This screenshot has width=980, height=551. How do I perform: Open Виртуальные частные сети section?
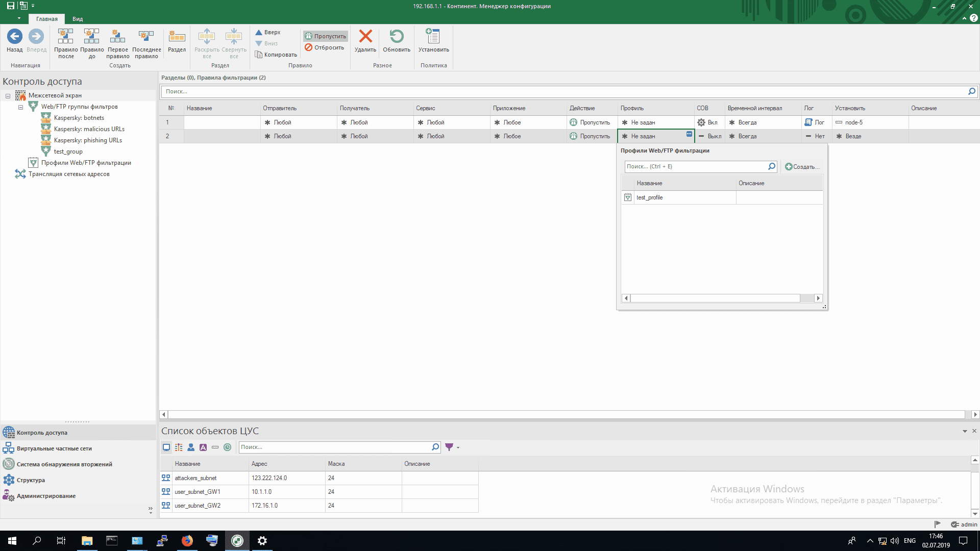click(54, 448)
